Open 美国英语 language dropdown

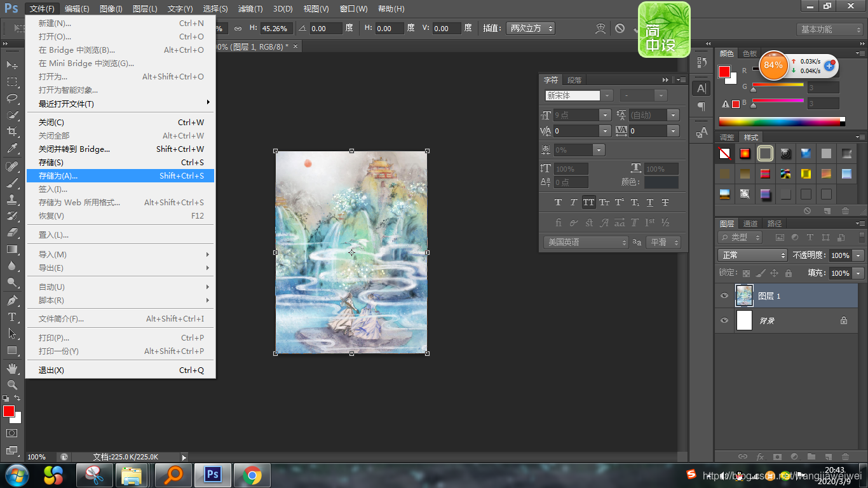[x=586, y=242]
